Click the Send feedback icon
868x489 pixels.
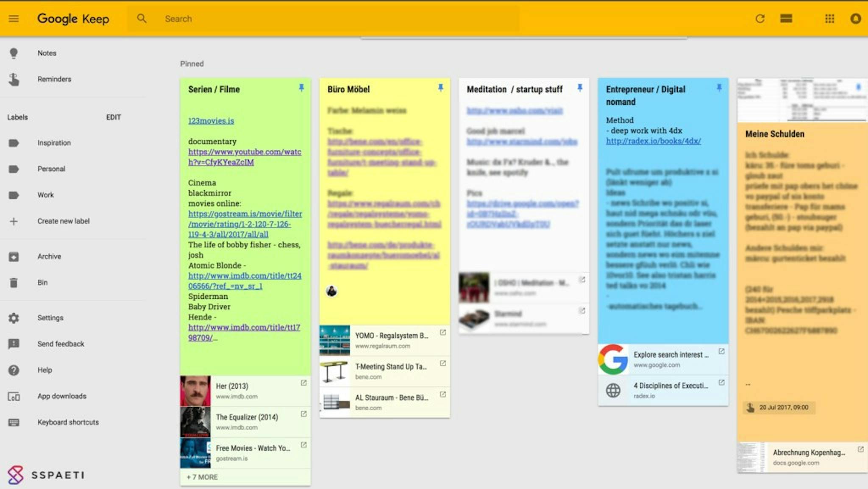tap(14, 344)
